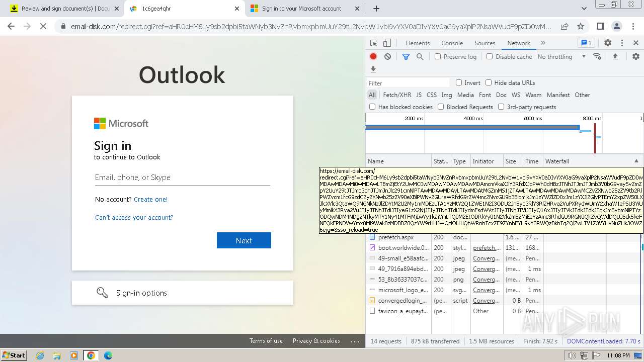
Task: Click the DevTools inspect element icon
Action: pos(373,43)
